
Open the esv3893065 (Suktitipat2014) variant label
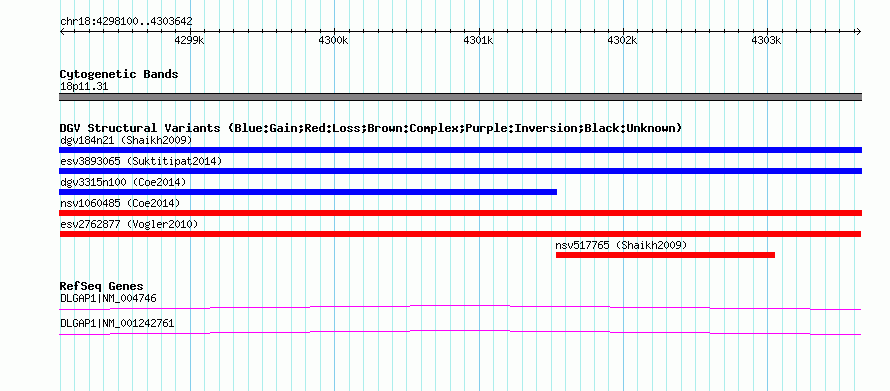[x=141, y=161]
